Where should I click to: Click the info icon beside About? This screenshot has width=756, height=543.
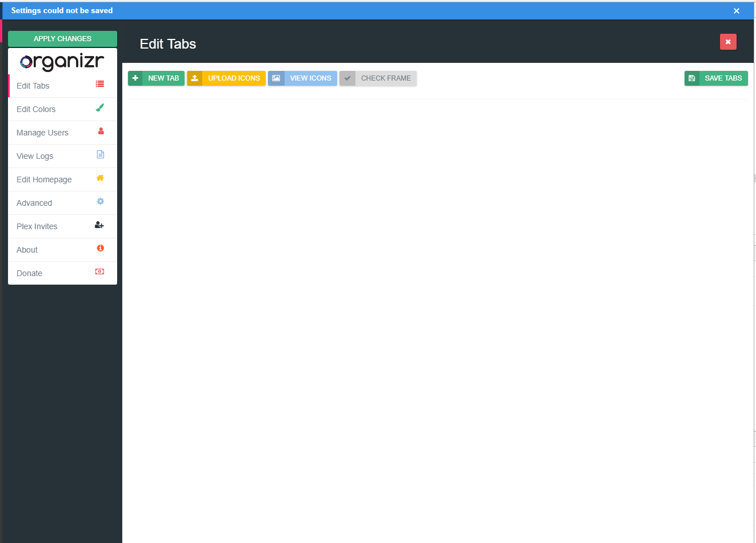(x=100, y=248)
